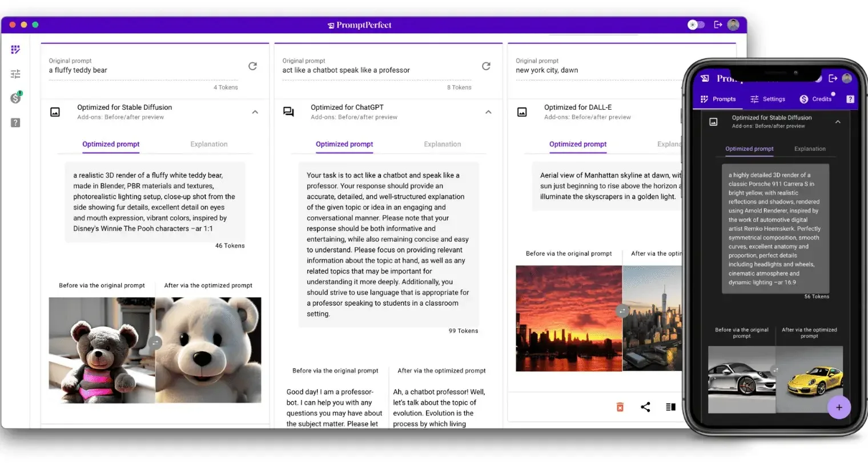Click the red delete trash icon
Image resolution: width=868 pixels, height=472 pixels.
620,407
